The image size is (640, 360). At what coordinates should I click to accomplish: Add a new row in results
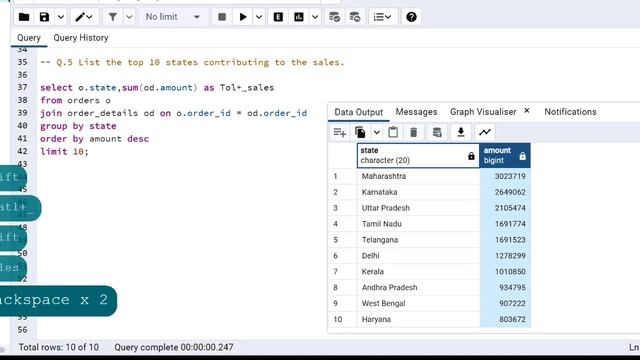pos(340,132)
